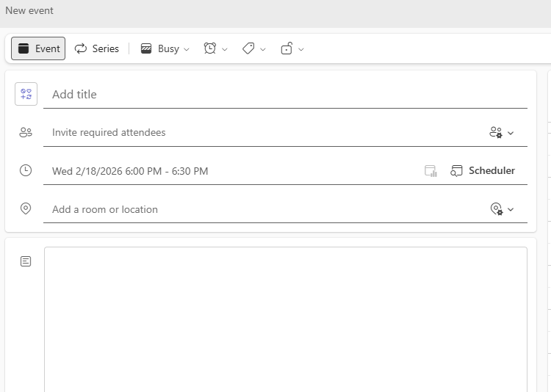Image resolution: width=551 pixels, height=392 pixels.
Task: Open the Scheduler
Action: [x=483, y=171]
